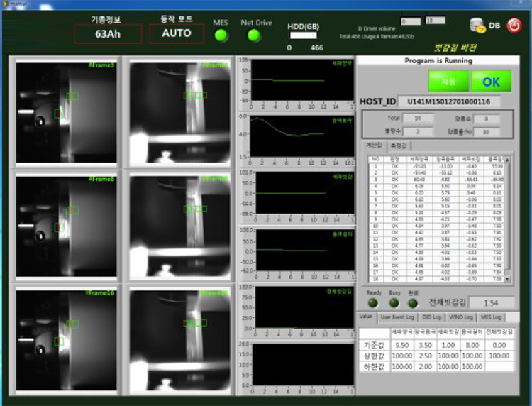Click the HDD(GB) usage bar
Image resolution: width=532 pixels, height=406 pixels.
coord(304,35)
